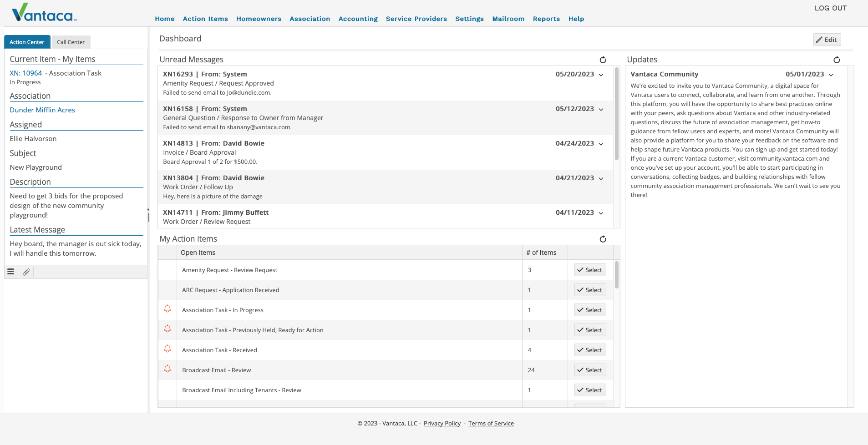Refresh the Updates panel
The image size is (868, 445).
tap(837, 60)
